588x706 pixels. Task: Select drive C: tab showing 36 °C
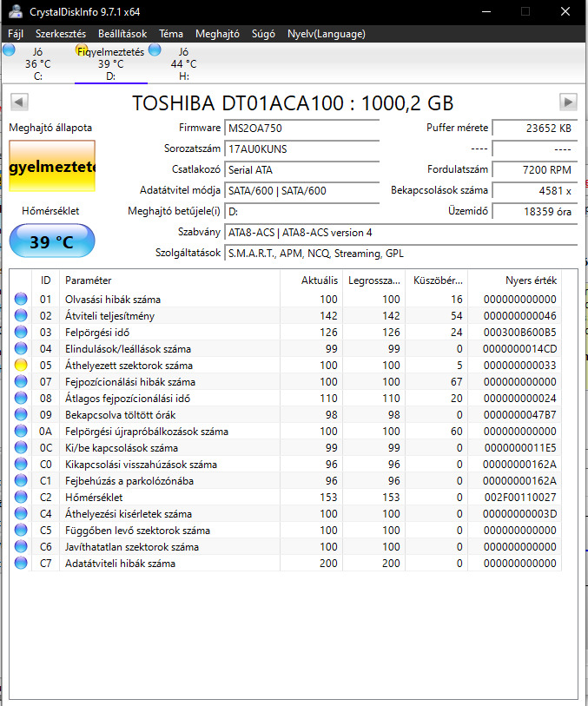point(38,63)
